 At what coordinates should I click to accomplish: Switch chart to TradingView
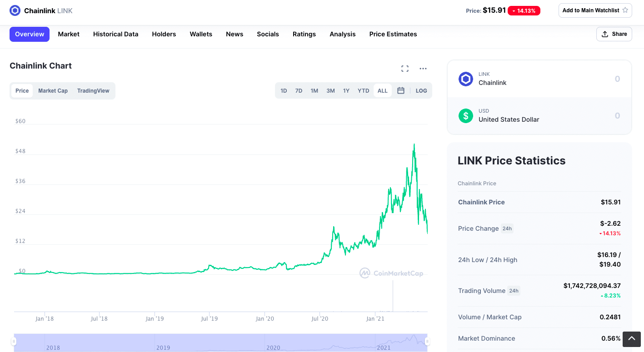click(93, 91)
